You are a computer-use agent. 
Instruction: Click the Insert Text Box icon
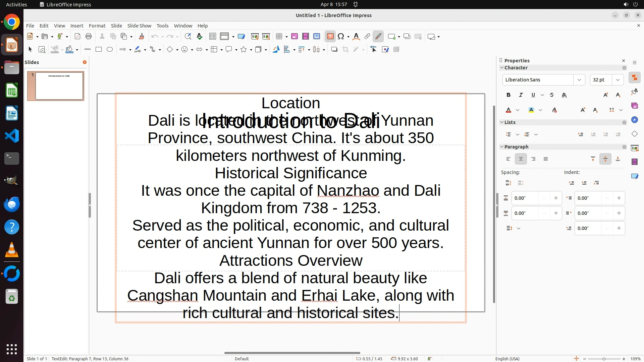pyautogui.click(x=330, y=37)
